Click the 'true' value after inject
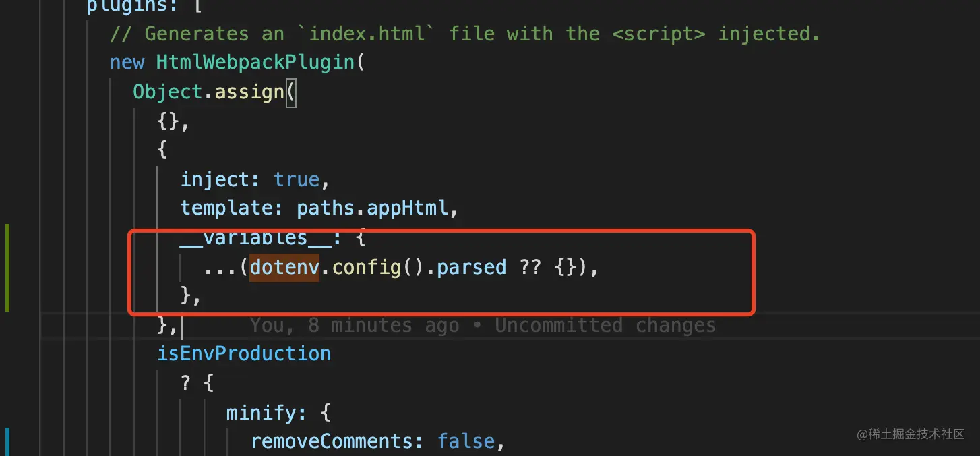The image size is (980, 456). (x=296, y=179)
